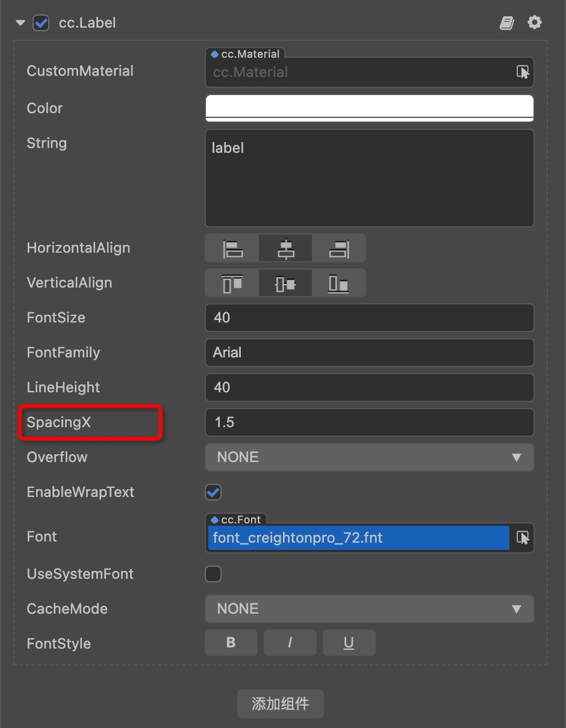Toggle the bold FontStyle button
This screenshot has width=566, height=728.
(231, 643)
